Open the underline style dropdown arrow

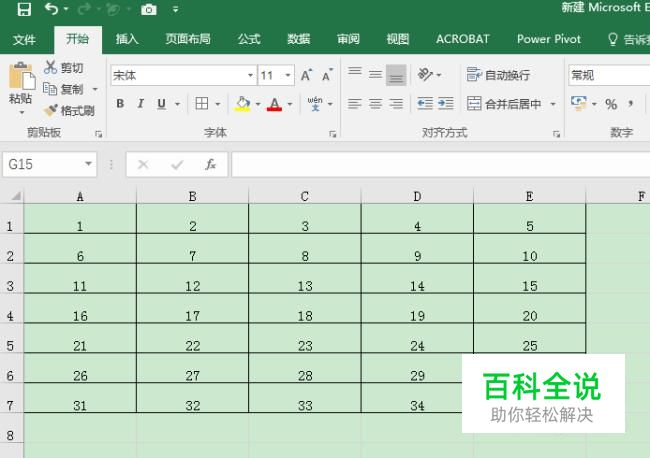[x=177, y=104]
